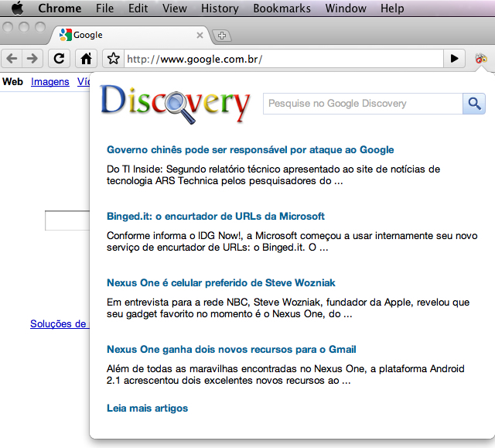
Task: Click the Discovery logo in popup
Action: pyautogui.click(x=176, y=104)
